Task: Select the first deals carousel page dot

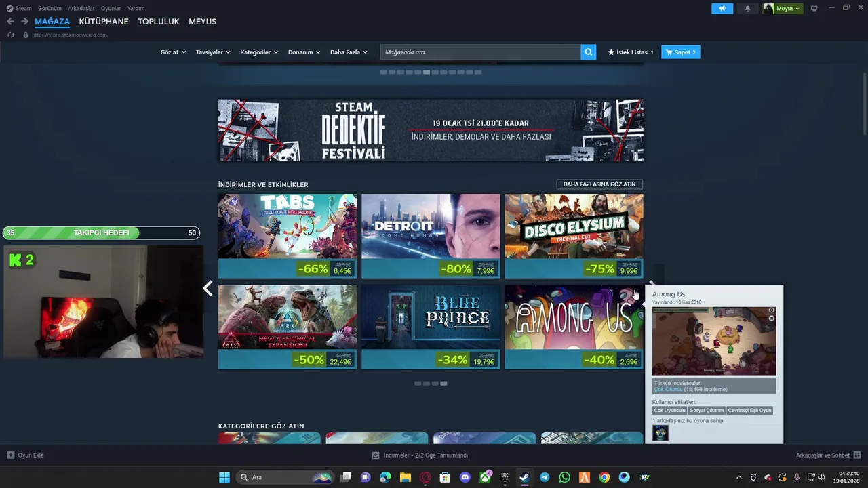Action: pyautogui.click(x=418, y=383)
